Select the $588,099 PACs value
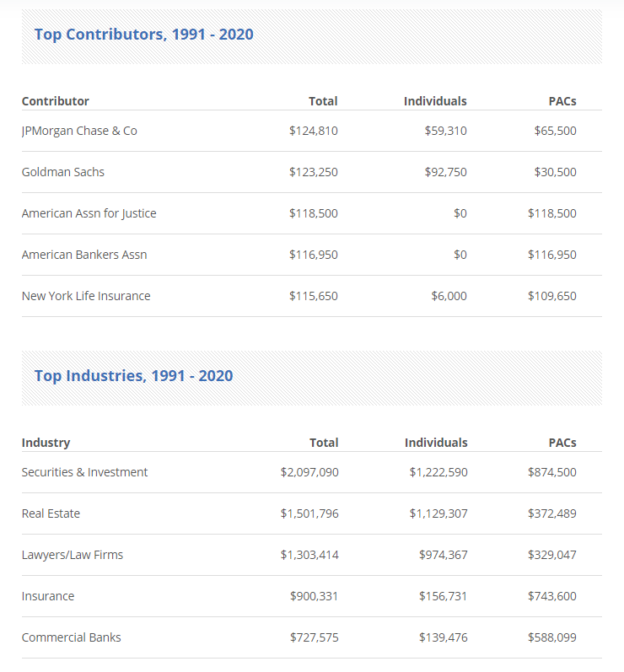 552,637
